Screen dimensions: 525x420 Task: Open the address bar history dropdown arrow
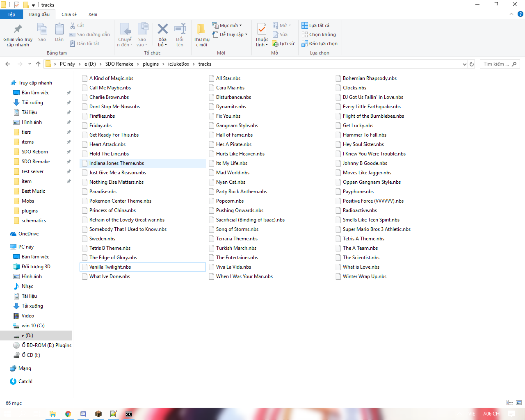point(465,64)
